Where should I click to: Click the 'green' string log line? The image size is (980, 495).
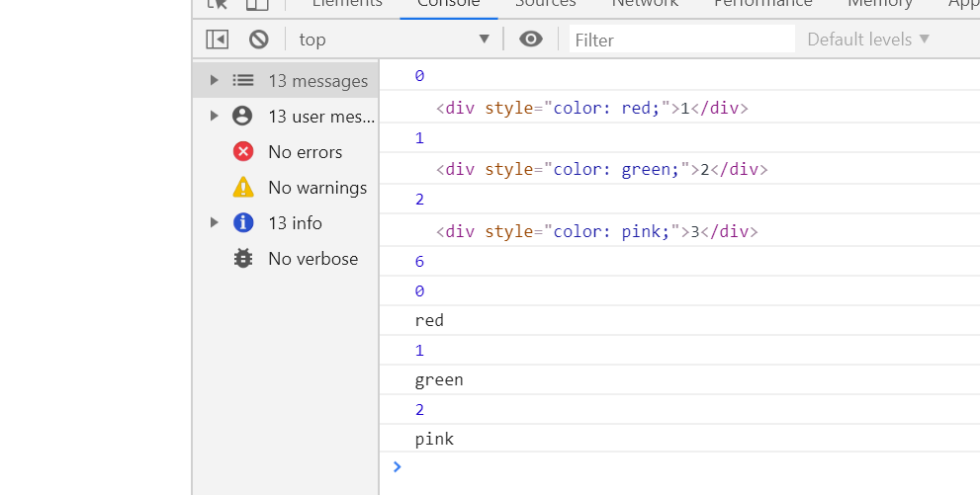[x=439, y=380]
